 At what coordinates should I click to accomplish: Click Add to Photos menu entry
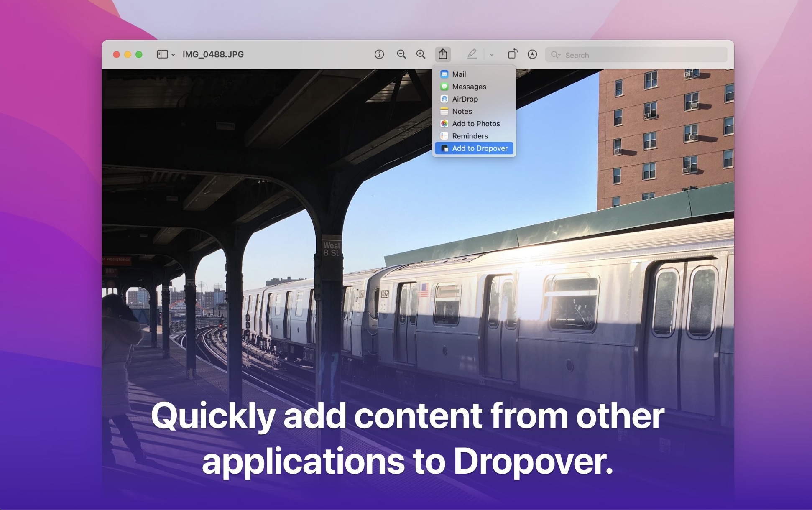[475, 124]
